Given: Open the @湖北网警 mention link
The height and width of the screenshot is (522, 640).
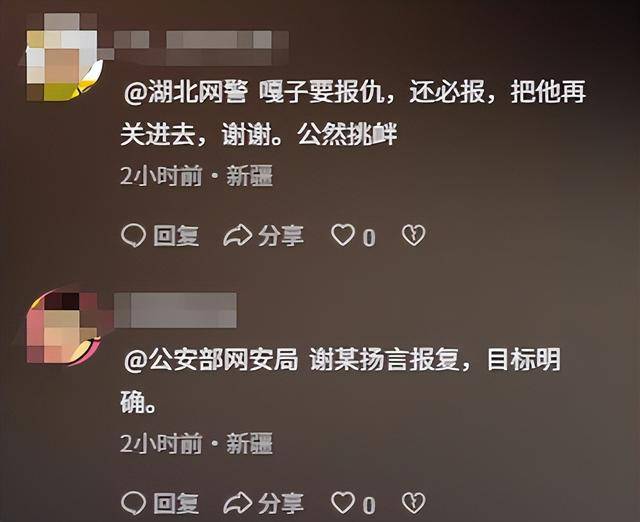Looking at the screenshot, I should 185,91.
